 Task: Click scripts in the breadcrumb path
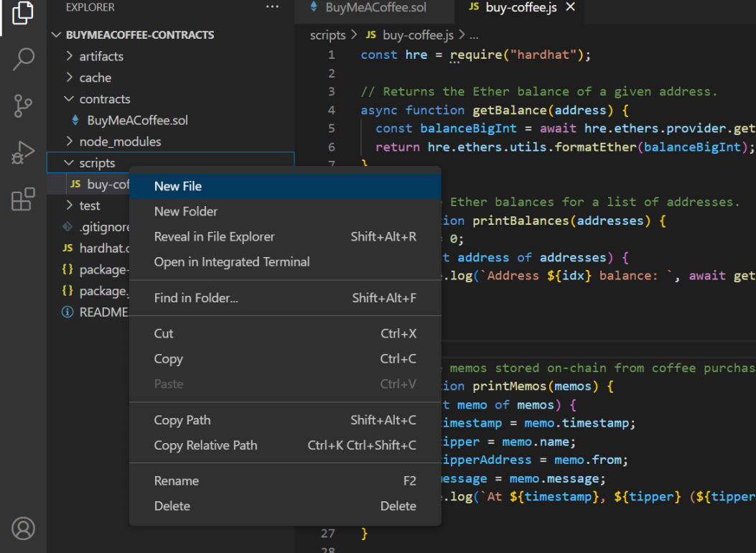coord(327,35)
